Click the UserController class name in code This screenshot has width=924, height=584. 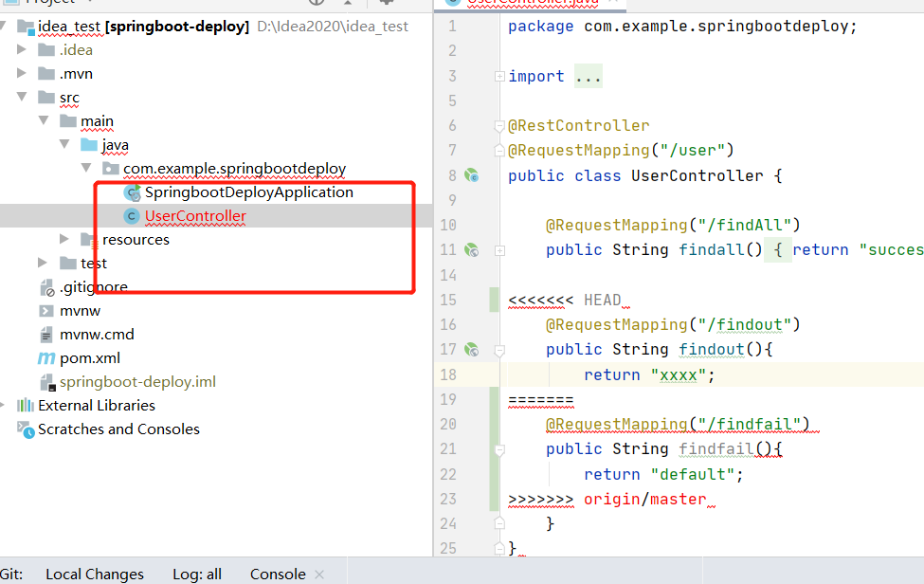click(x=698, y=175)
